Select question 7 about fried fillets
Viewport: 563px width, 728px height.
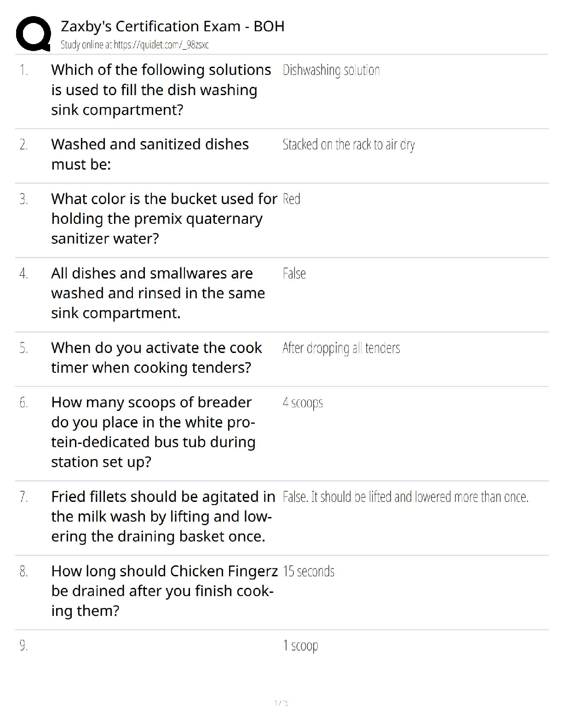(x=163, y=516)
